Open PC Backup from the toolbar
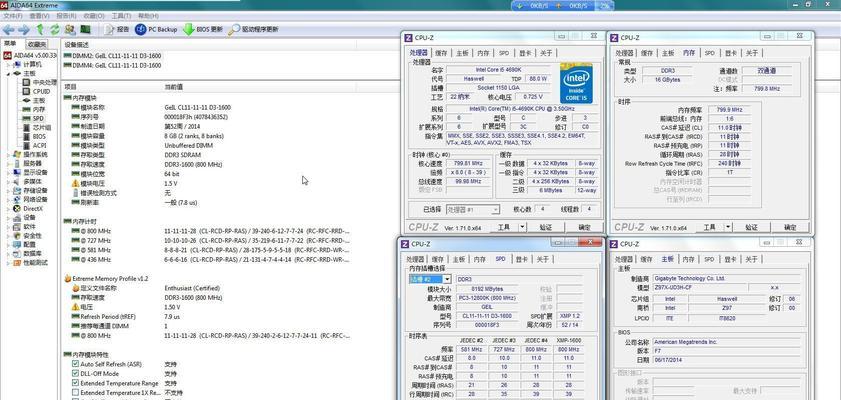Viewport: 841px width, 400px height. (x=156, y=29)
